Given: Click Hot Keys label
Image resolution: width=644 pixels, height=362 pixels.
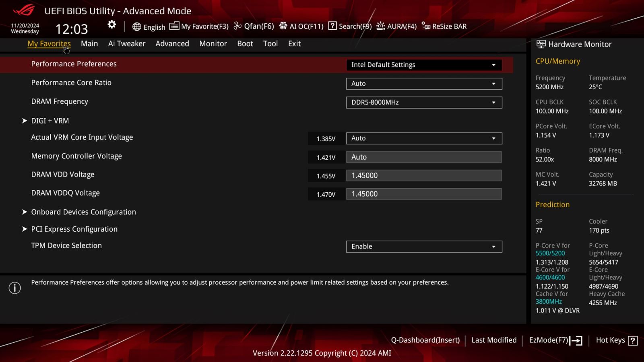Looking at the screenshot, I should (610, 340).
